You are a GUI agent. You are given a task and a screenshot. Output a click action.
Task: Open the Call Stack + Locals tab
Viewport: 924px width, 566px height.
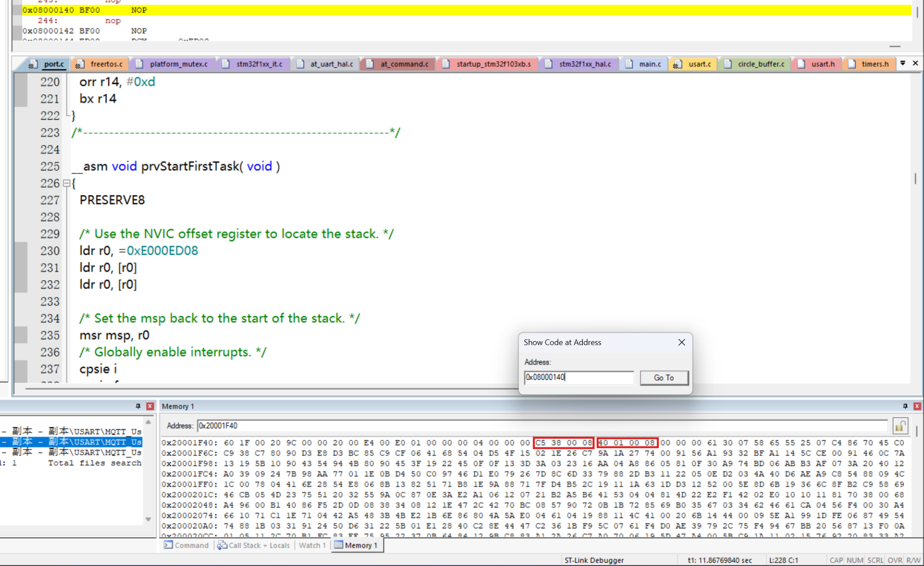point(254,545)
